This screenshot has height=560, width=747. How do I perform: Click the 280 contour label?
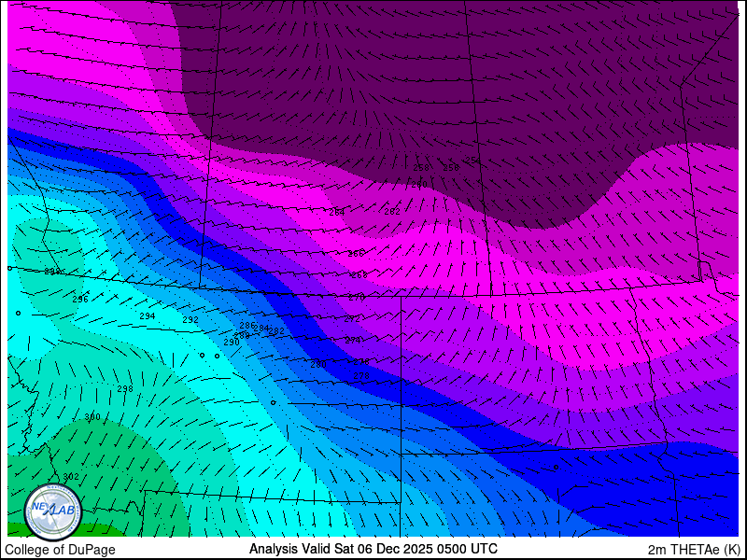pos(318,365)
